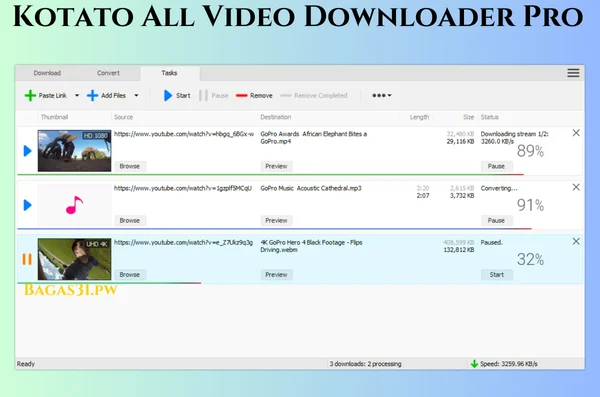Screen dimensions: 600x397
Task: Click the HD 1080 elephant thumbnail
Action: [74, 151]
